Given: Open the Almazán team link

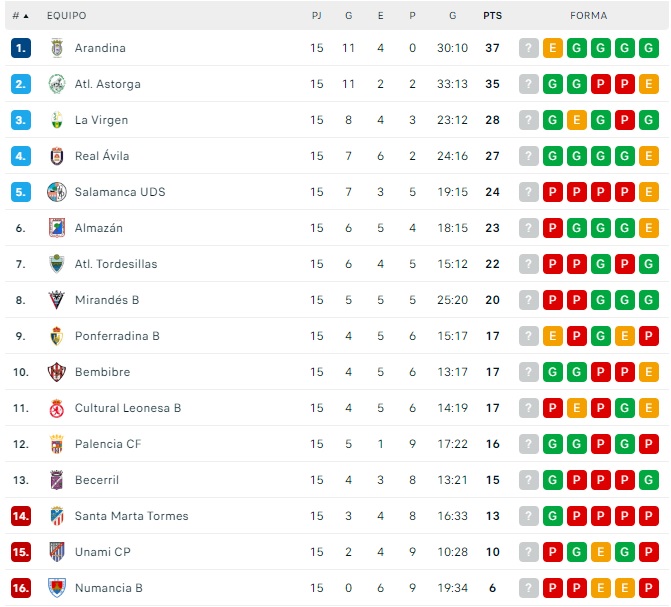Looking at the screenshot, I should pos(99,228).
